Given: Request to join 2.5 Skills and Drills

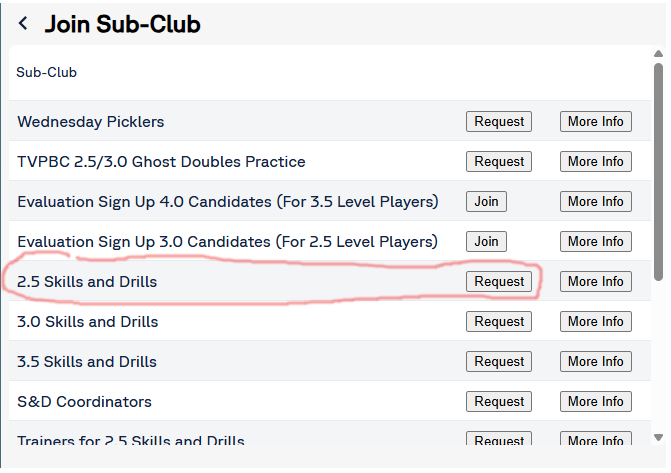Looking at the screenshot, I should coord(499,282).
